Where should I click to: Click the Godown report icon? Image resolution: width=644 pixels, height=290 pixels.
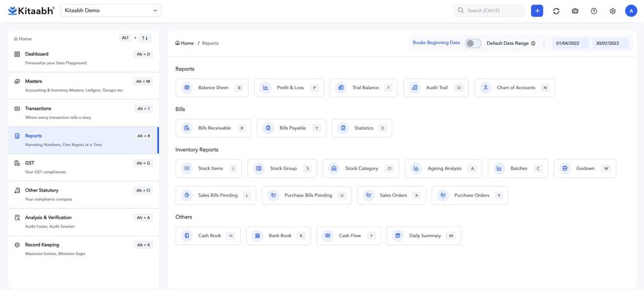[x=565, y=168]
